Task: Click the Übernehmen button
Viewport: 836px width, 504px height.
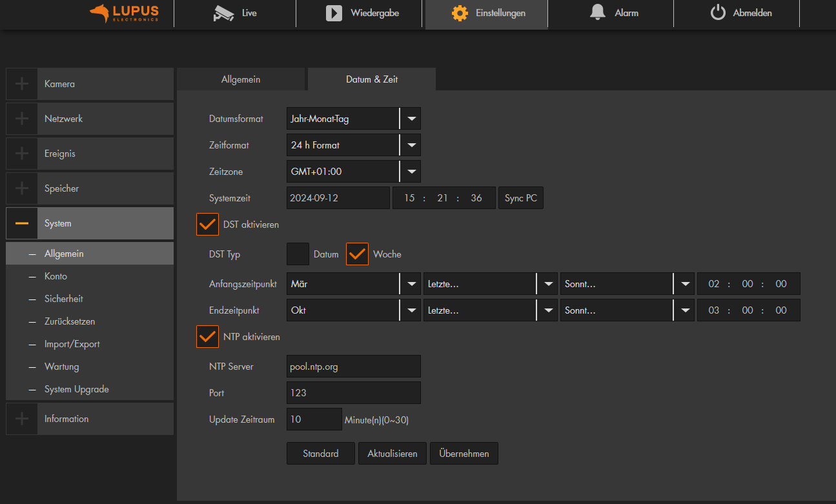Action: coord(464,454)
